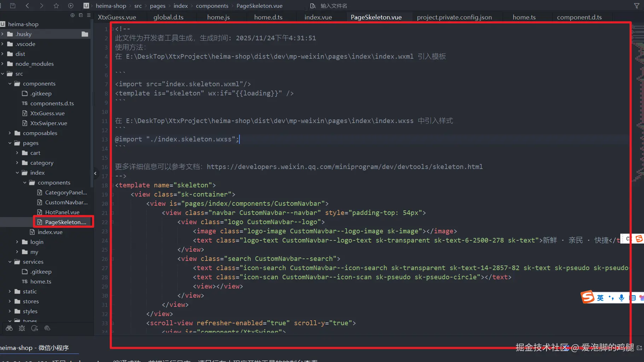
Task: Click the code minimap on right edge
Action: click(x=638, y=103)
